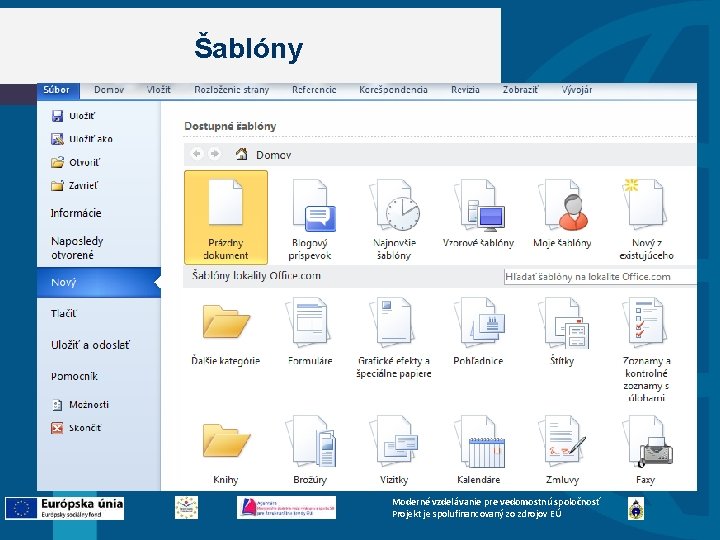Open the Informácie section
Screen dimensions: 720x540
[x=76, y=213]
